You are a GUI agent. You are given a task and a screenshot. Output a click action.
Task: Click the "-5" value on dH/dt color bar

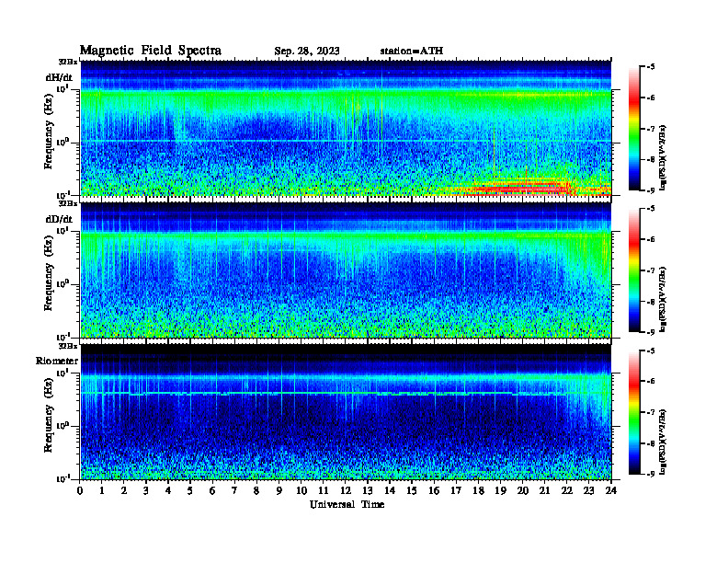[651, 67]
